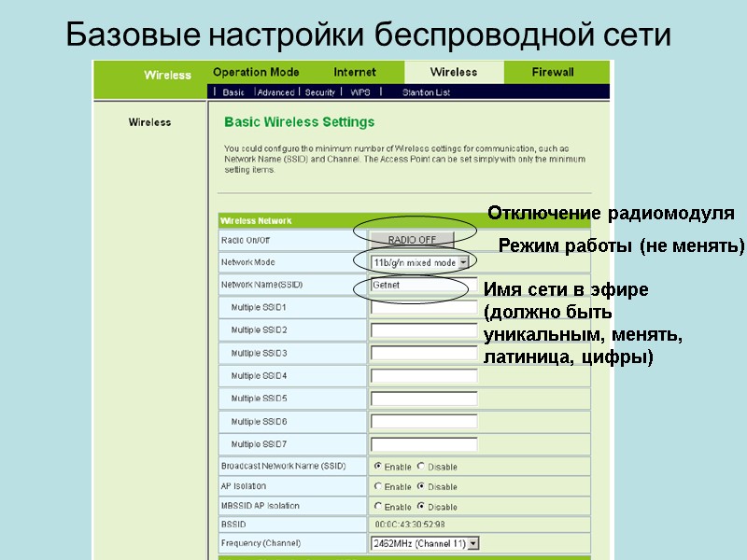Switch to the Firewall tab
Viewport: 747px width, 560px height.
click(551, 72)
